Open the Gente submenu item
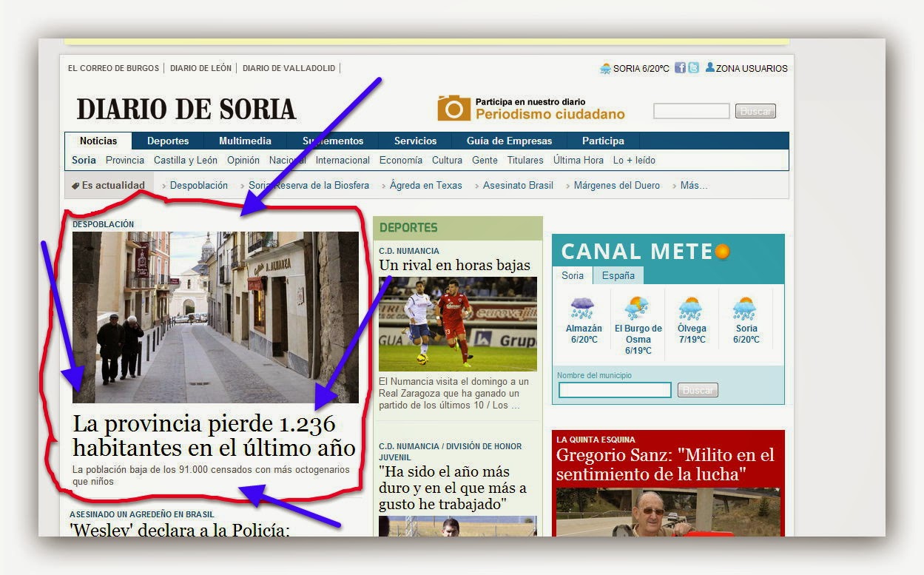This screenshot has width=924, height=575. 485,160
